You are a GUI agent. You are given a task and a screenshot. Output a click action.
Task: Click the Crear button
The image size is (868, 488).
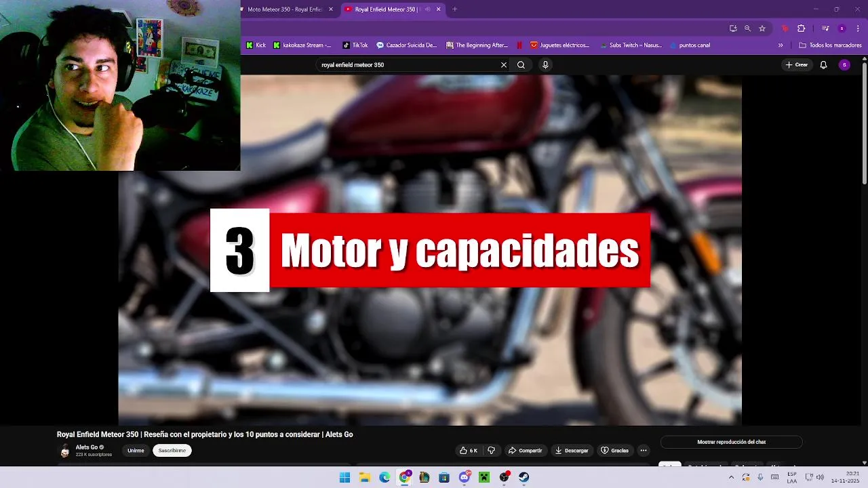click(x=797, y=65)
